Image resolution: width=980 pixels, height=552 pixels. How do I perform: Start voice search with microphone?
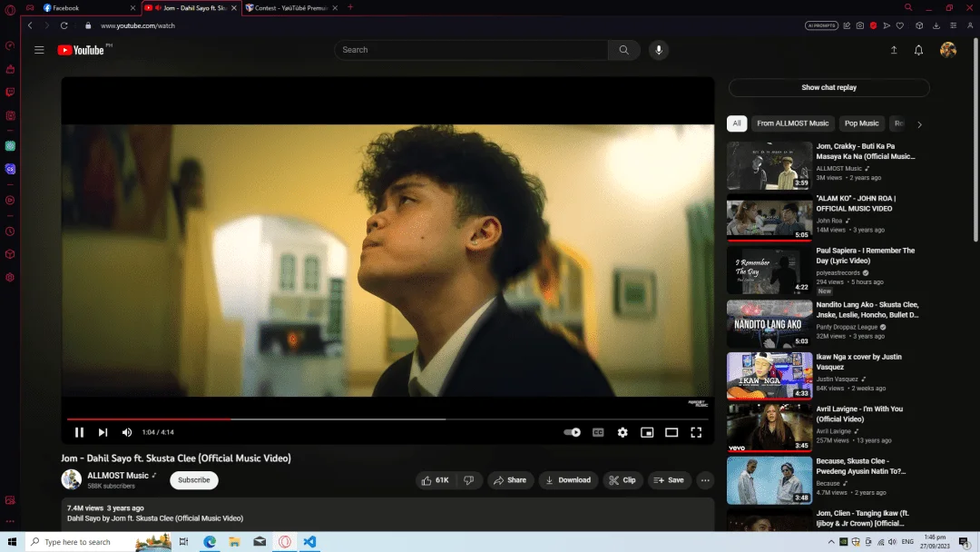pyautogui.click(x=659, y=50)
